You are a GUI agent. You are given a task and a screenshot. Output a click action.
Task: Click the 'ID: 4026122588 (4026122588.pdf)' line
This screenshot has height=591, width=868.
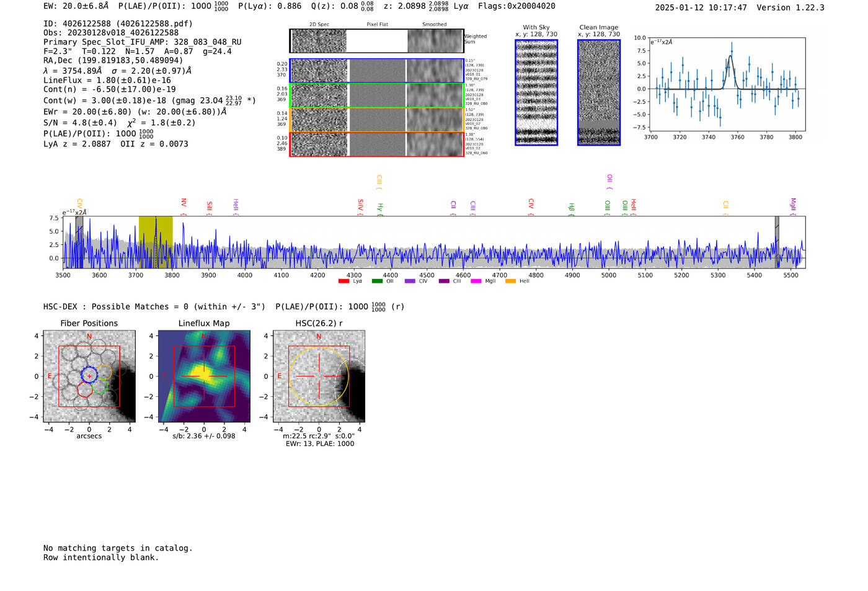click(x=118, y=24)
